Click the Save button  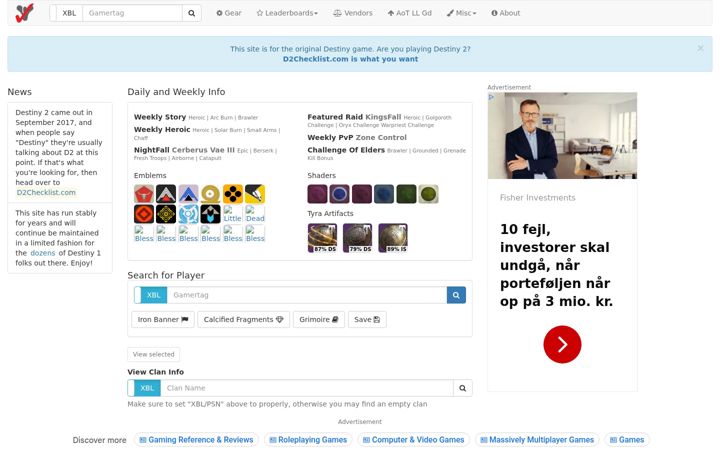pos(367,320)
